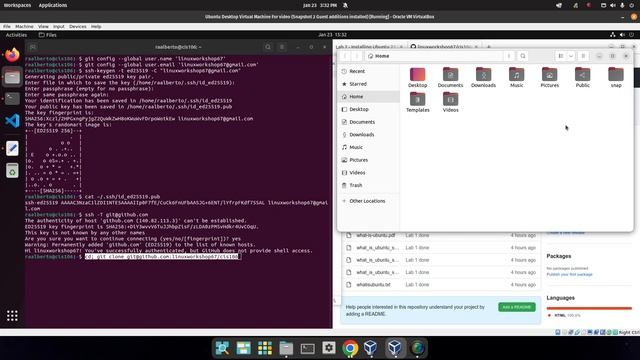Open what-is-ubuntu.pdf file on GitHub
640x360 pixels.
(376, 235)
